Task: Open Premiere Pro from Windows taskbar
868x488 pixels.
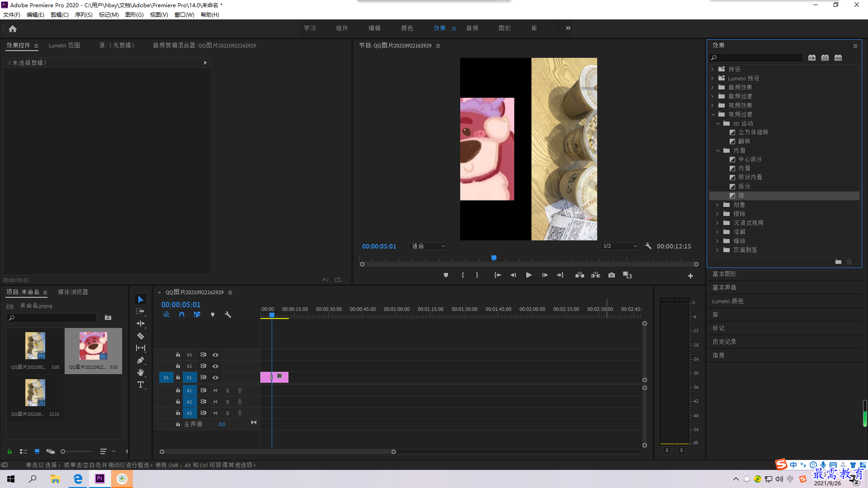Action: 100,479
